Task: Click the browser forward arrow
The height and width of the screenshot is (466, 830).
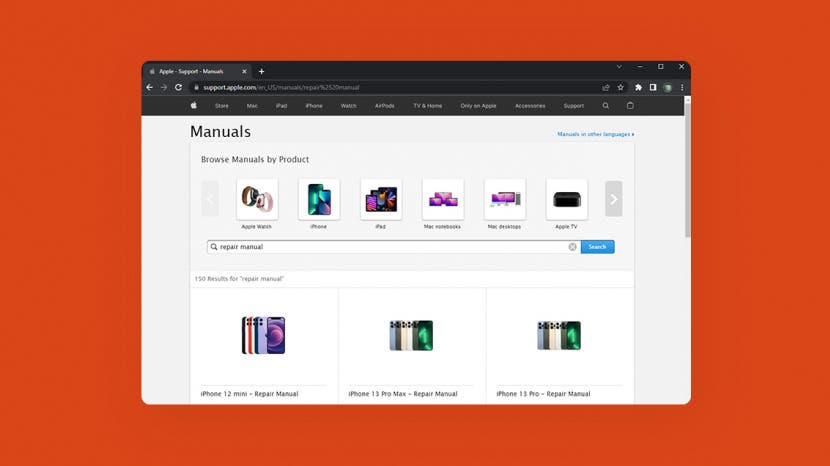Action: point(164,87)
